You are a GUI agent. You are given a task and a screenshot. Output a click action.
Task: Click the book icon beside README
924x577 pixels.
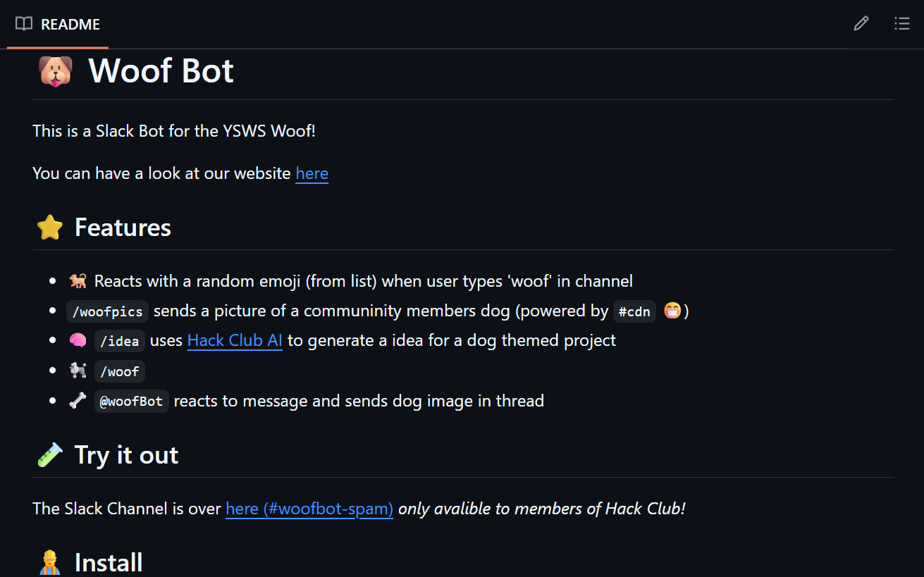pyautogui.click(x=24, y=24)
